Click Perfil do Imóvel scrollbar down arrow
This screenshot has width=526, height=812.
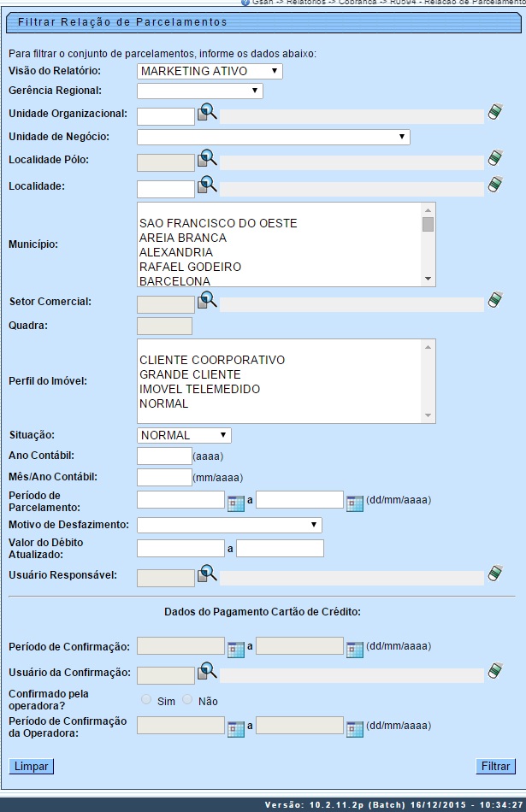click(x=428, y=415)
